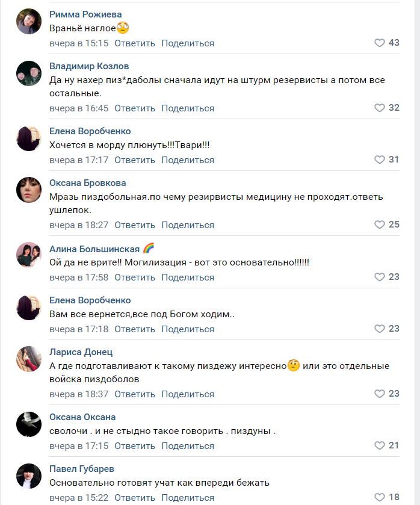Screen dimensions: 420x505
Task: Open Лариса Донец's avatar
Action: point(29,359)
